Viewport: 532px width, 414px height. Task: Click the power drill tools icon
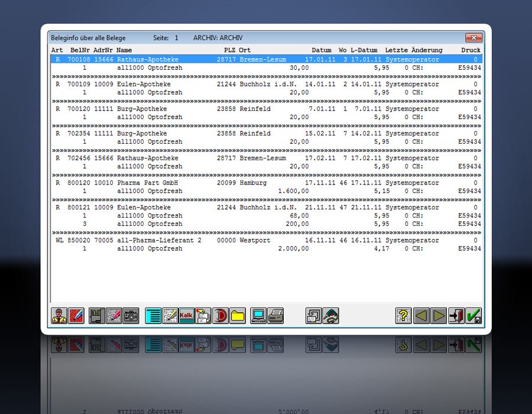point(331,316)
